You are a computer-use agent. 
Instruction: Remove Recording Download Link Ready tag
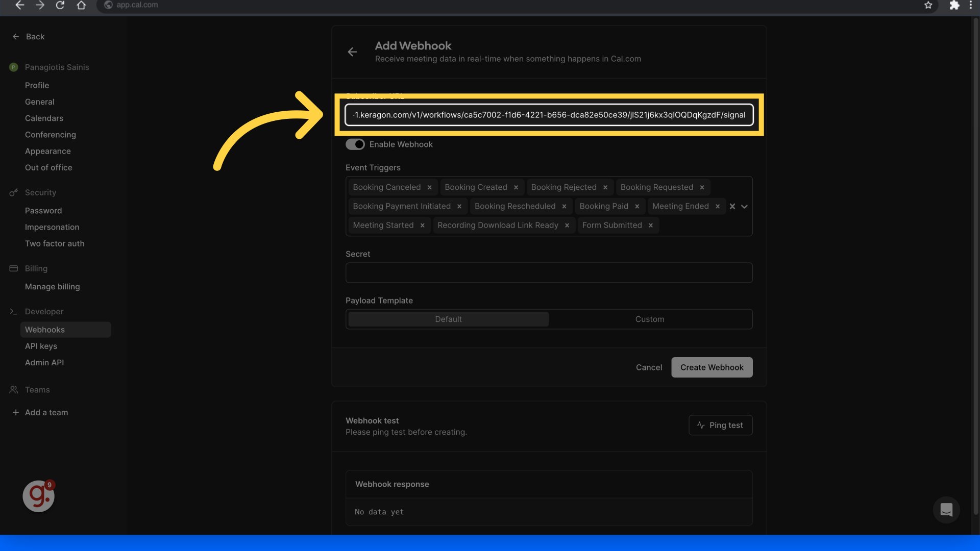(567, 225)
